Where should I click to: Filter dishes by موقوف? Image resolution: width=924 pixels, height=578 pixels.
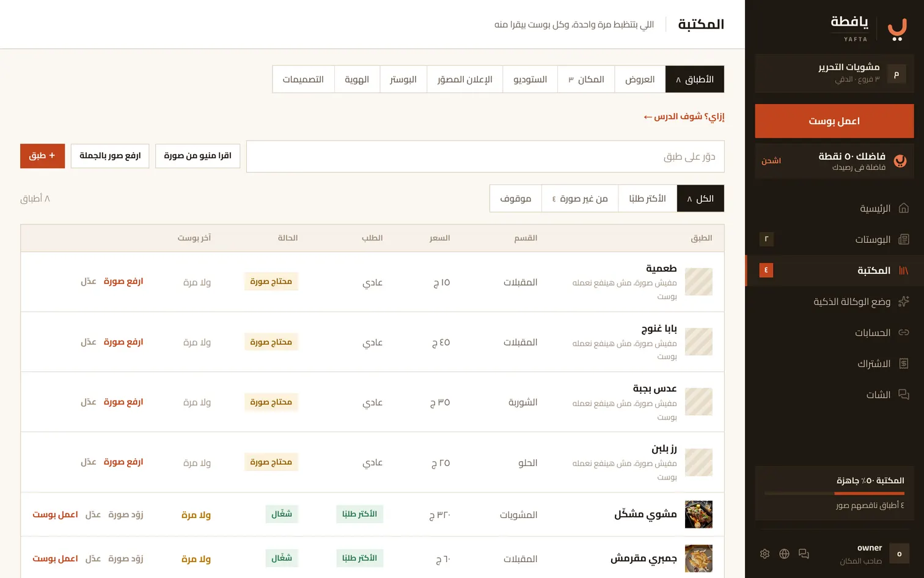(x=516, y=199)
